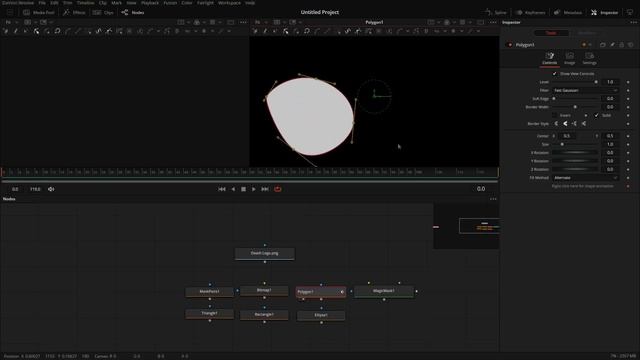Toggle Polygon1 enable dot in Inspector header
The image size is (640, 360).
coord(509,45)
